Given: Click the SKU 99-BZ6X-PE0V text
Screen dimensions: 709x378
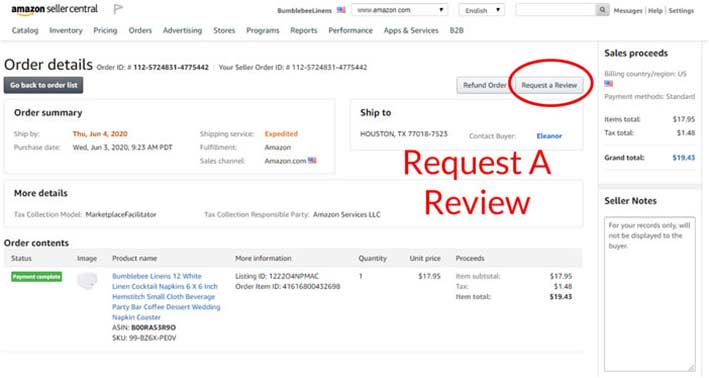Looking at the screenshot, I should (x=144, y=338).
